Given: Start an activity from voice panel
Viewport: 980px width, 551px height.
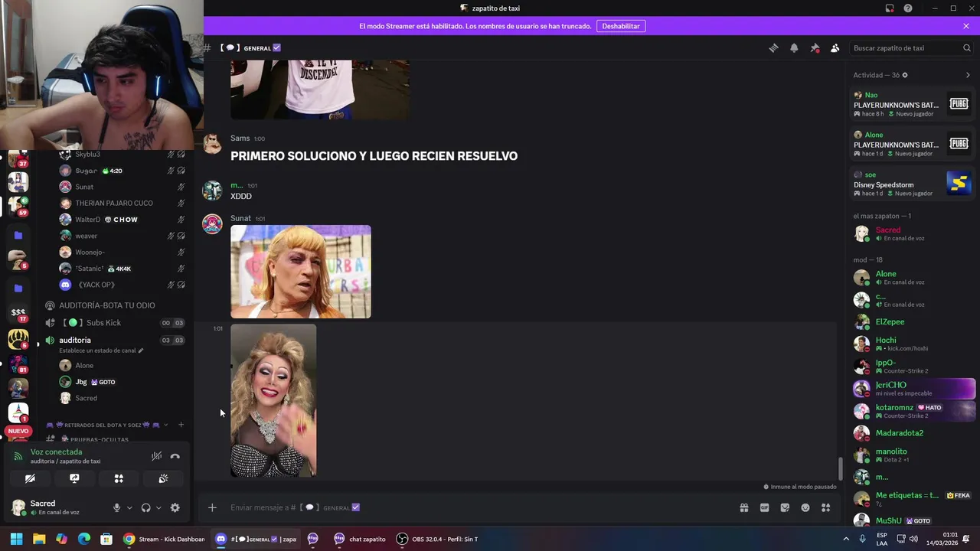Looking at the screenshot, I should click(x=119, y=478).
